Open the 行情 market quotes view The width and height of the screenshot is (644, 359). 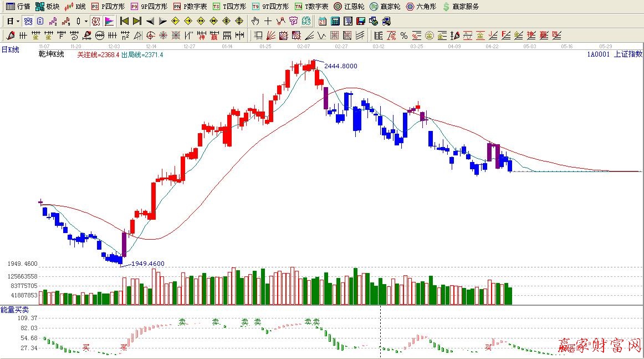18,7
